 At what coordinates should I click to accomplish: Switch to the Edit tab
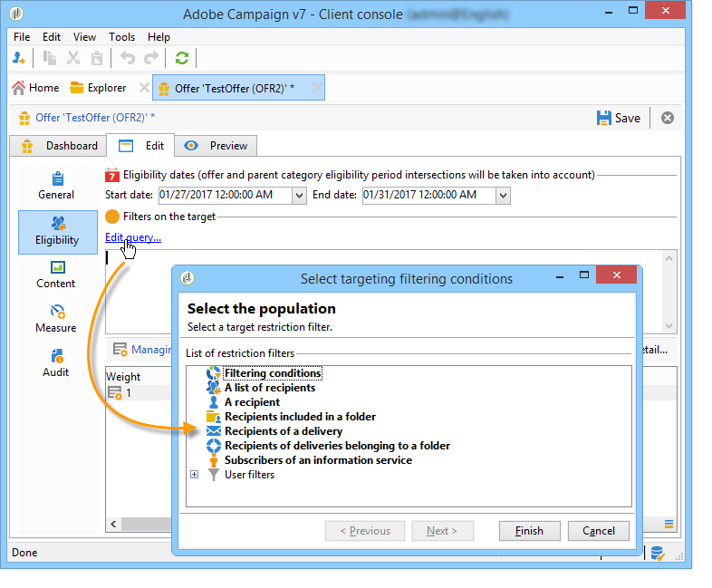point(140,146)
